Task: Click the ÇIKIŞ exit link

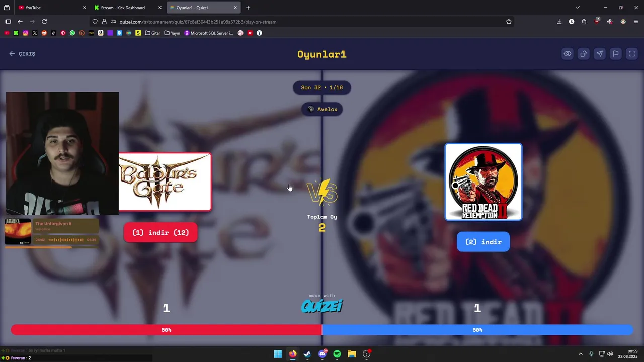Action: [x=22, y=54]
